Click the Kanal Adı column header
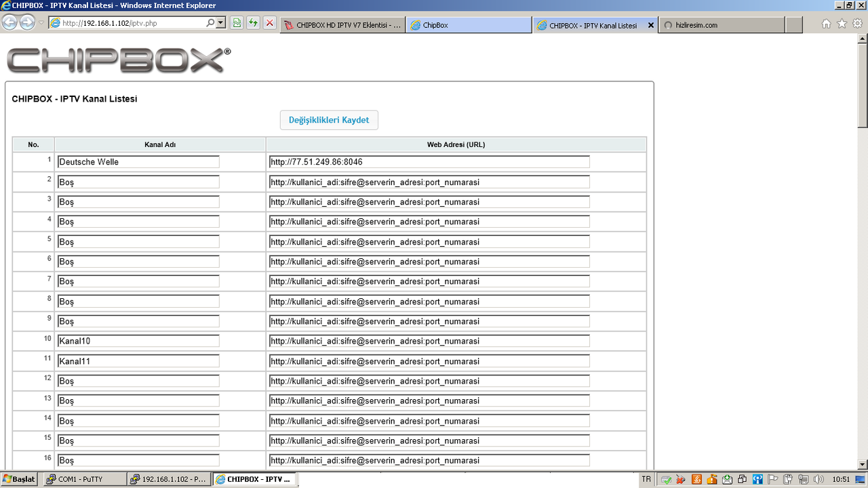This screenshot has height=488, width=868. pos(160,144)
